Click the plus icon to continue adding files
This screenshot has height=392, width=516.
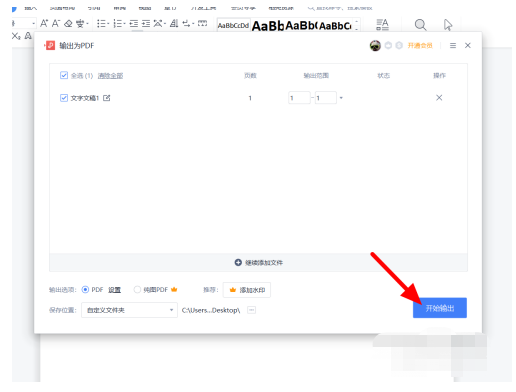click(238, 263)
